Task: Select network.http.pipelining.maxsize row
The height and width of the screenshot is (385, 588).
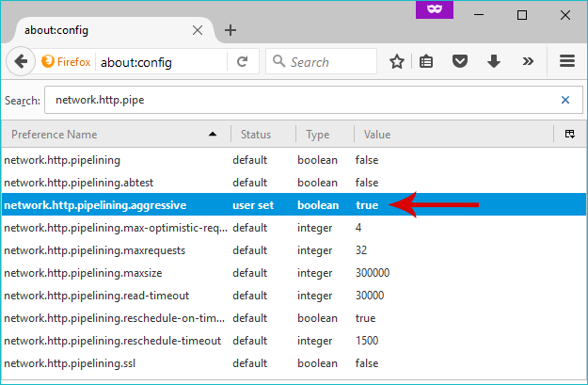Action: (x=294, y=273)
